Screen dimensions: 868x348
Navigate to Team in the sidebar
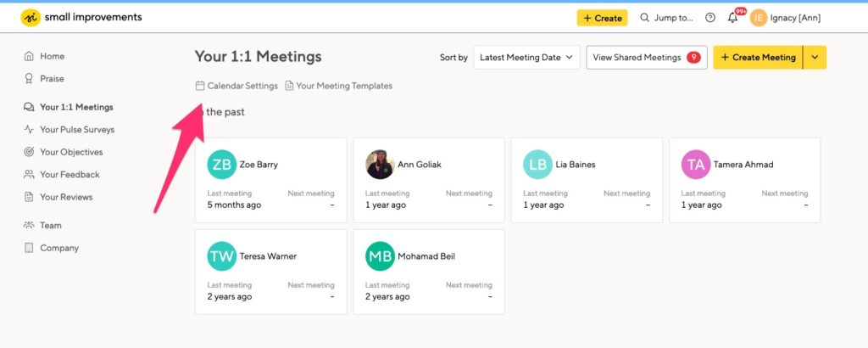tap(51, 226)
